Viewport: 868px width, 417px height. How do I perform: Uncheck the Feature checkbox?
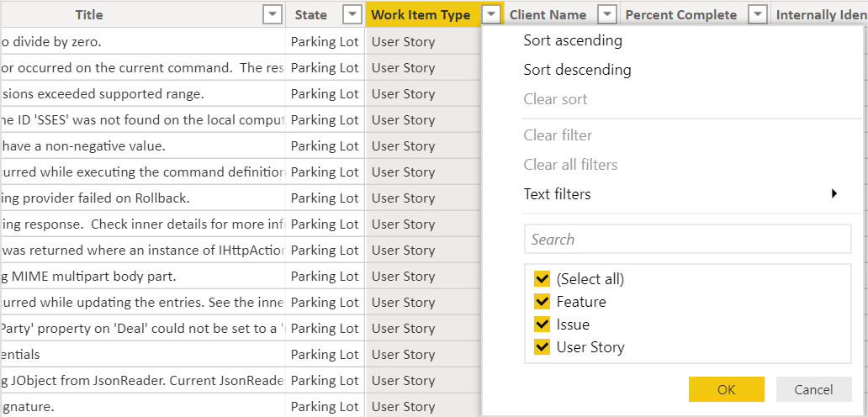(x=542, y=302)
